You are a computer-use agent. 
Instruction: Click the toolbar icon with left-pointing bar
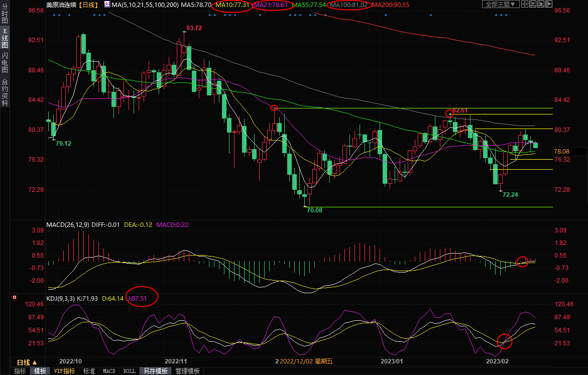point(532,5)
